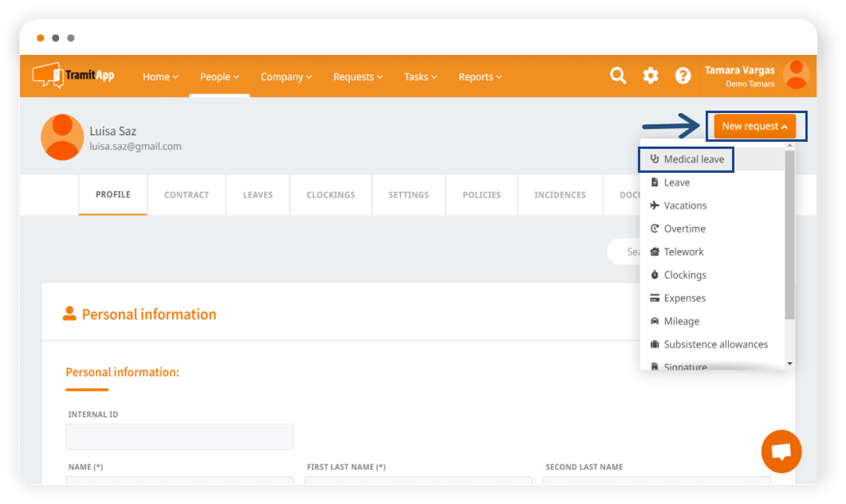Click the Internal ID input field
Screen dimensions: 846x504
coord(180,437)
